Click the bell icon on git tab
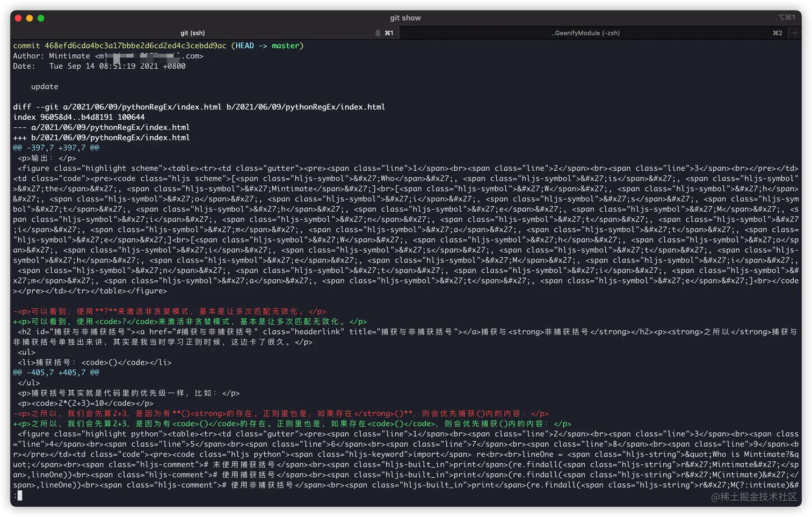Image resolution: width=812 pixels, height=517 pixels. 378,33
